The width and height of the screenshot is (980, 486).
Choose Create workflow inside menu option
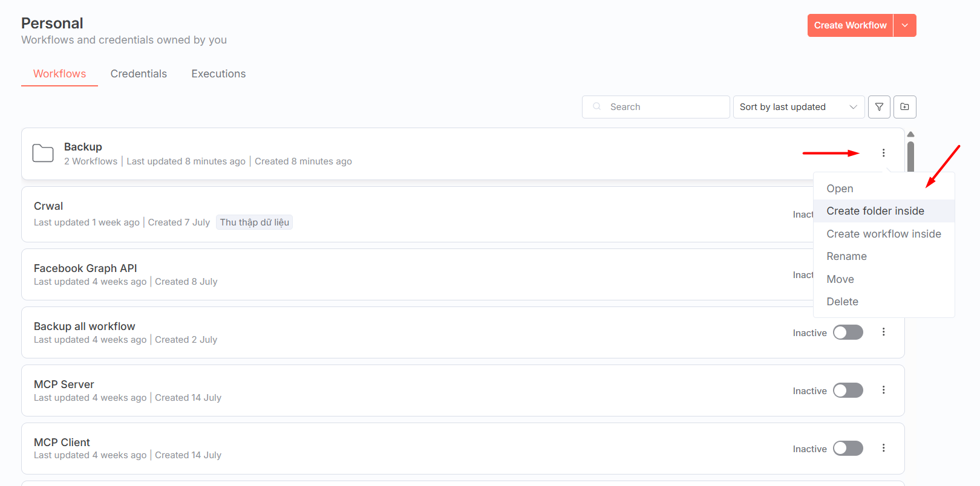pyautogui.click(x=884, y=234)
